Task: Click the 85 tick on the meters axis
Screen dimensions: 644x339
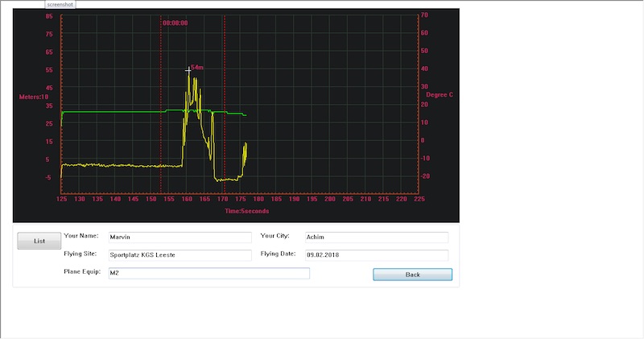Action: tap(48, 17)
